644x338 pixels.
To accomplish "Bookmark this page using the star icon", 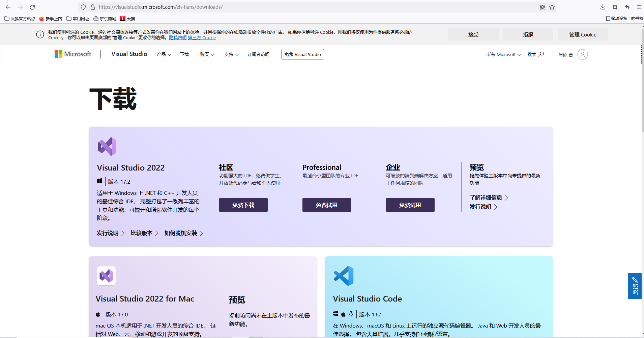I will coord(552,7).
